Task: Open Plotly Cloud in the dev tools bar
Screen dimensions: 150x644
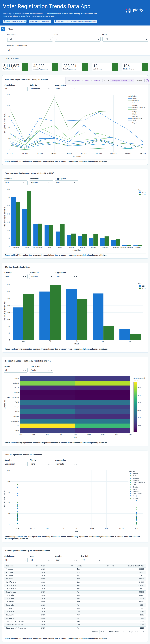Action: point(74,81)
